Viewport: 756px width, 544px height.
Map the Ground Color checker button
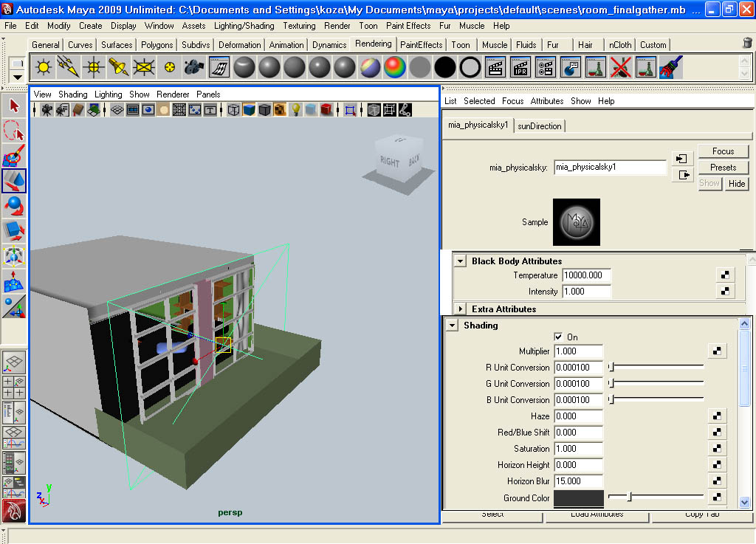pyautogui.click(x=717, y=497)
